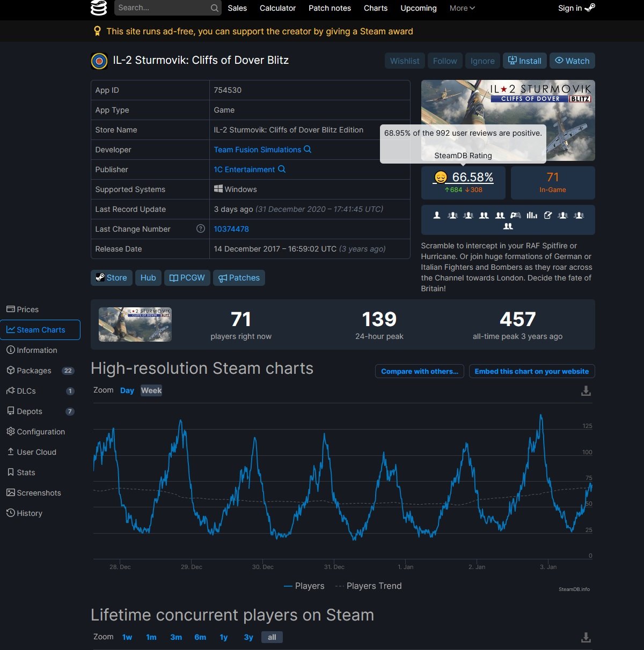Viewport: 644px width, 650px height.
Task: Open the Packages sidebar tab
Action: (x=40, y=371)
